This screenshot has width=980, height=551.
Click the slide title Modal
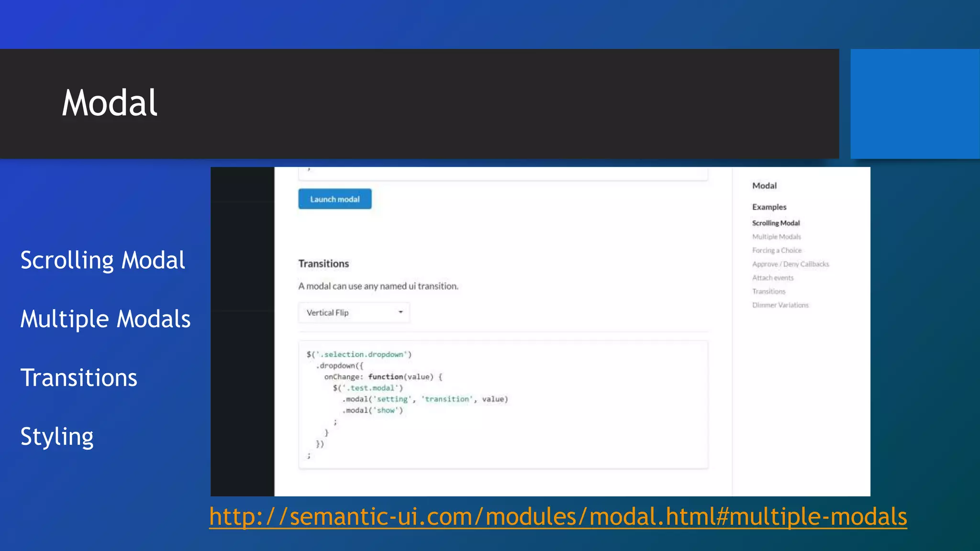pos(110,103)
